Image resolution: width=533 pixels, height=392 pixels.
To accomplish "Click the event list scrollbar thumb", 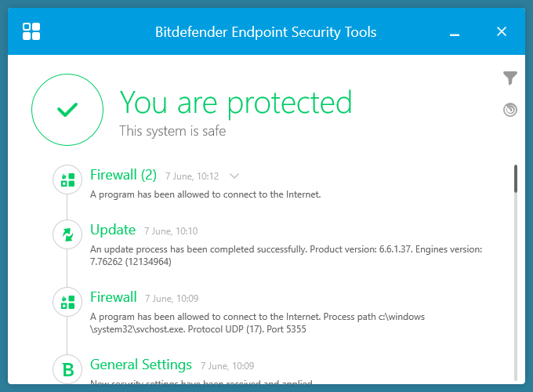I will click(x=516, y=179).
